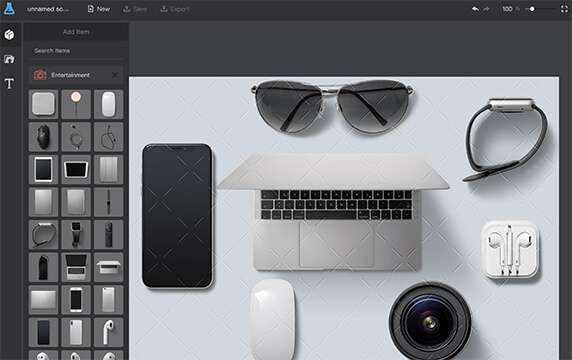Click the redo arrow icon

[x=486, y=9]
